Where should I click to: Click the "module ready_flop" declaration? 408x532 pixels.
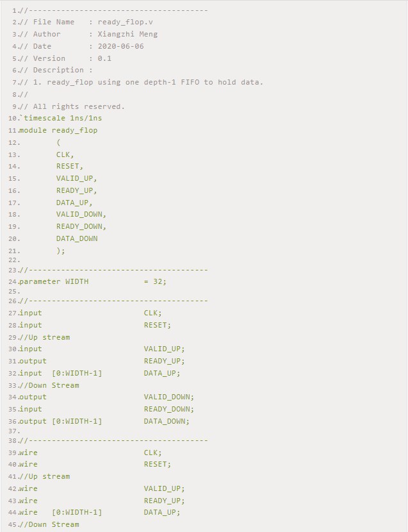point(58,130)
